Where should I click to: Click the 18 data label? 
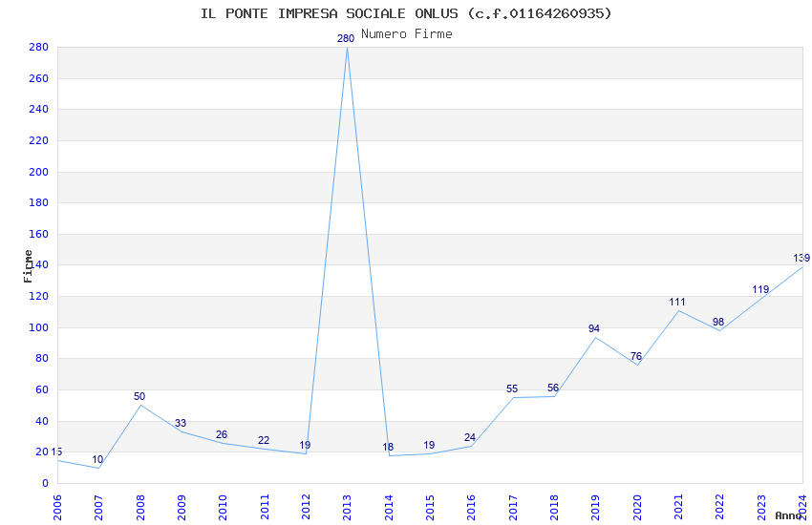(388, 448)
